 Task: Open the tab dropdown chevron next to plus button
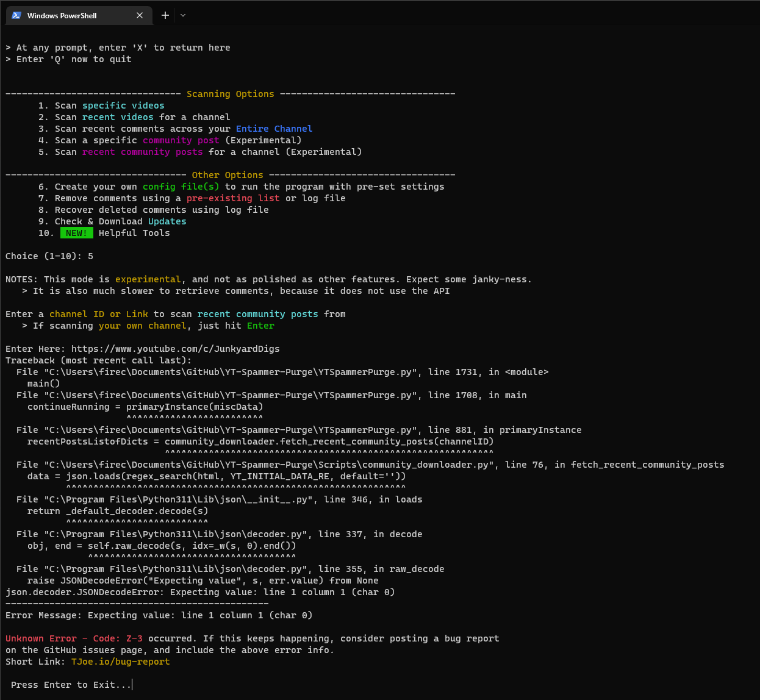182,15
